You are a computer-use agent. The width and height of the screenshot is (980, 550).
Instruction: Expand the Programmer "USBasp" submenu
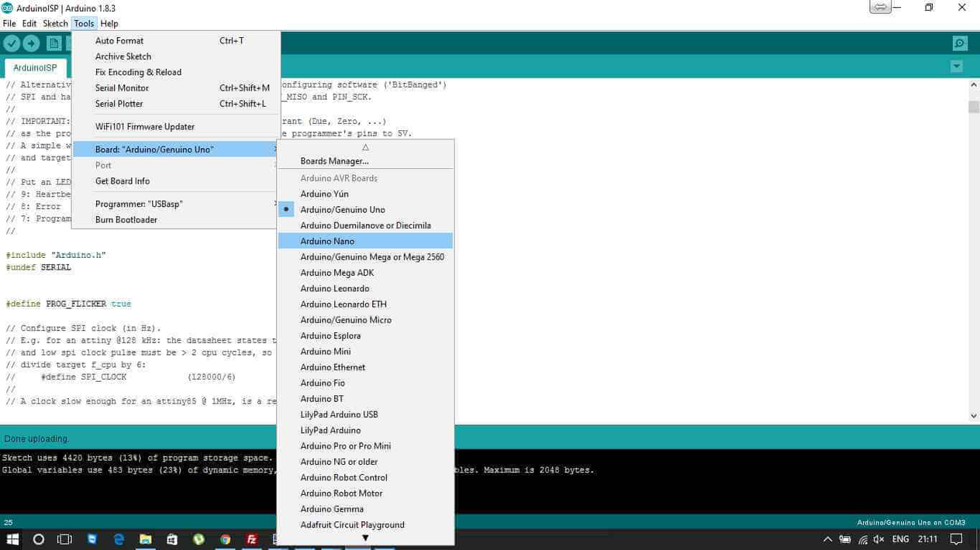pos(176,204)
